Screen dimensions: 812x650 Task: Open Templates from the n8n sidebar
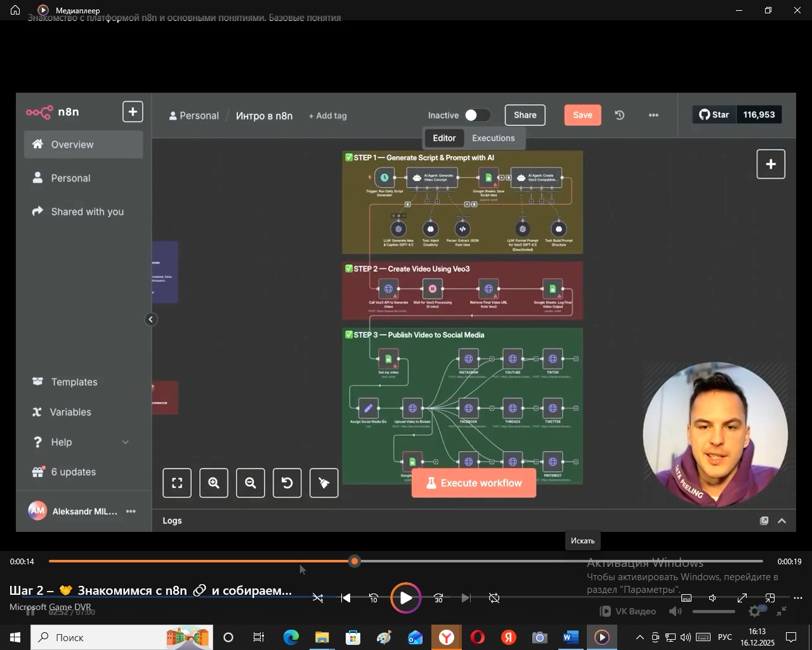pyautogui.click(x=83, y=382)
